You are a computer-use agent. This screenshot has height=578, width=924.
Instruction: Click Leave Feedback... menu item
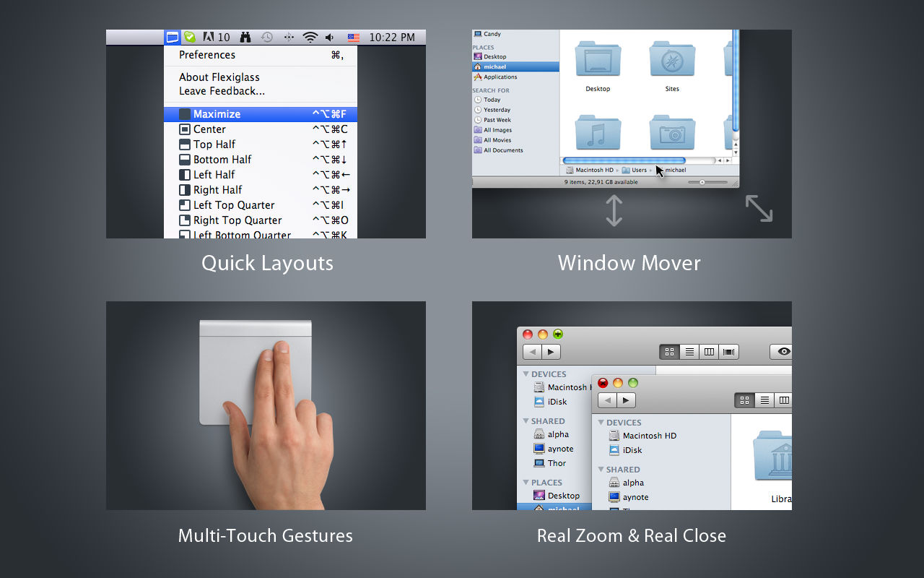(x=222, y=91)
